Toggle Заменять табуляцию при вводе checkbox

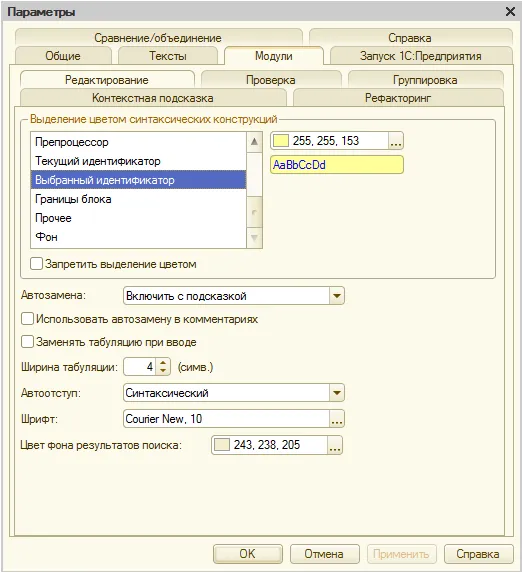[27, 342]
